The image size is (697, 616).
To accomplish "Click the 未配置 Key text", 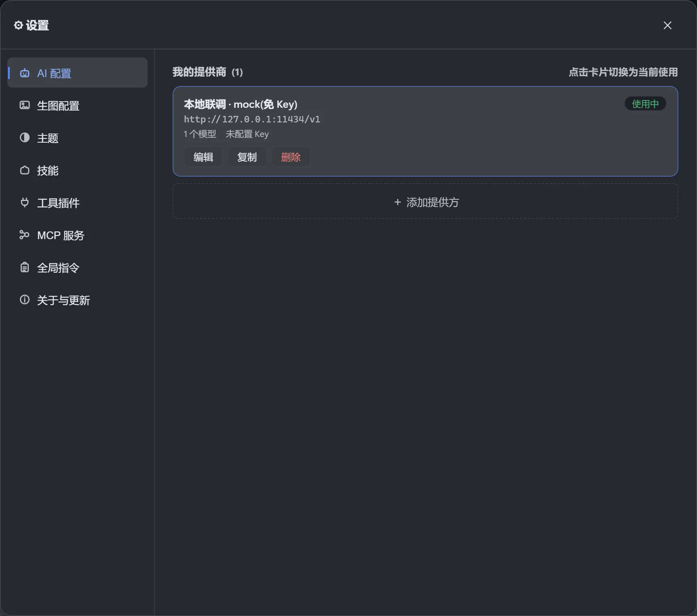I will (x=247, y=134).
